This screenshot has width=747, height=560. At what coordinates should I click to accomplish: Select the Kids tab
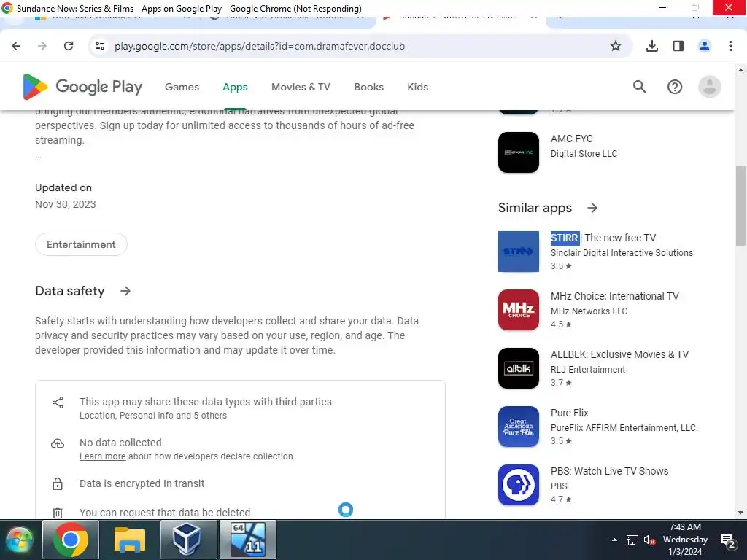click(418, 87)
